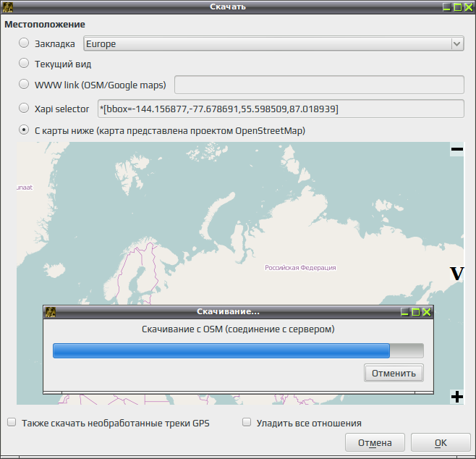The width and height of the screenshot is (476, 459).
Task: Zoom out map with minus icon
Action: (x=457, y=149)
